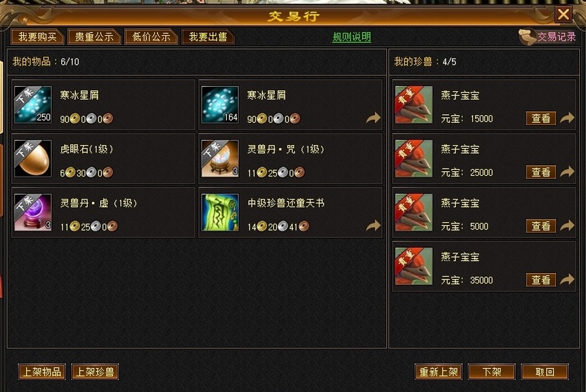Click the 中级珍兽还童天书 scroll icon

point(220,212)
